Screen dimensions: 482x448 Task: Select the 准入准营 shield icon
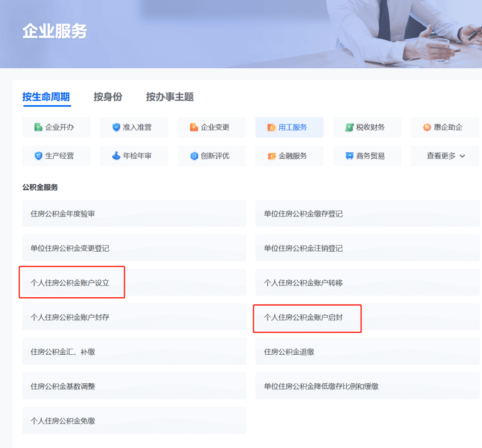116,127
